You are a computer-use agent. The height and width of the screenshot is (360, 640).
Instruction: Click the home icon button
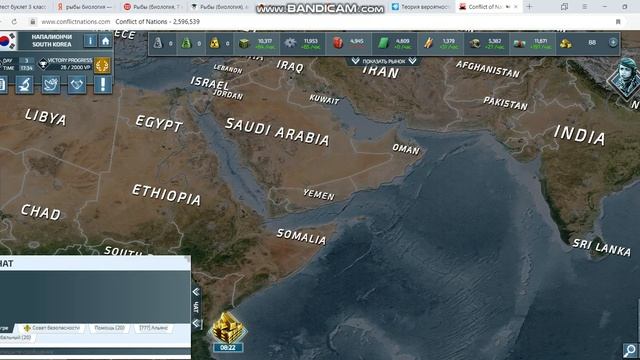point(105,41)
